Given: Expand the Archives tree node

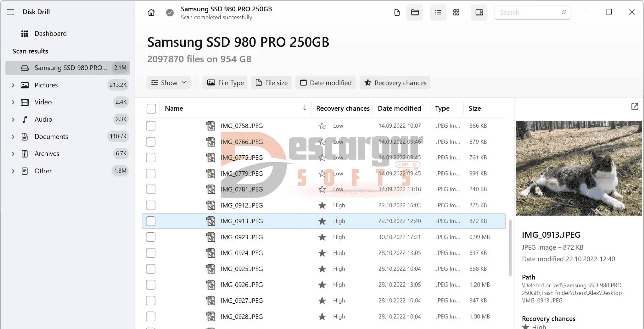Looking at the screenshot, I should (x=13, y=154).
